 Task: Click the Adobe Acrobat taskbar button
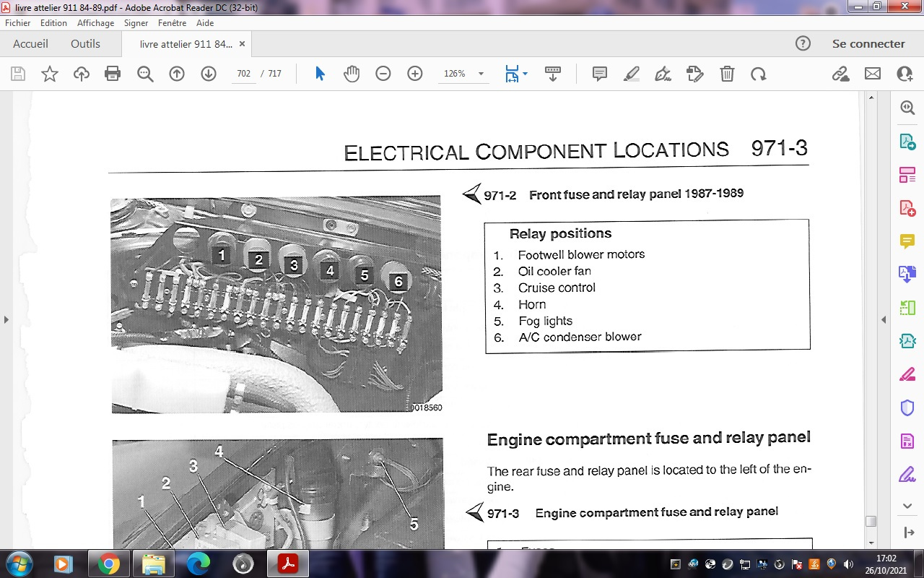[288, 564]
